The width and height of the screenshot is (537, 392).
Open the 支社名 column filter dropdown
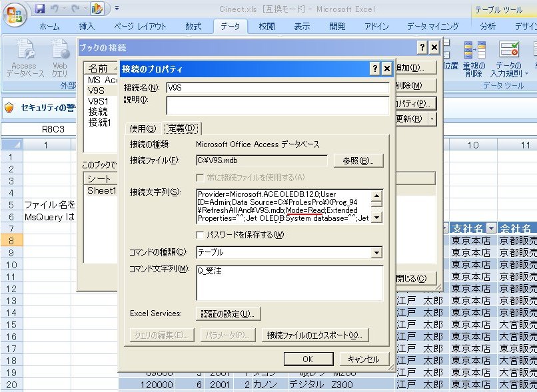492,228
